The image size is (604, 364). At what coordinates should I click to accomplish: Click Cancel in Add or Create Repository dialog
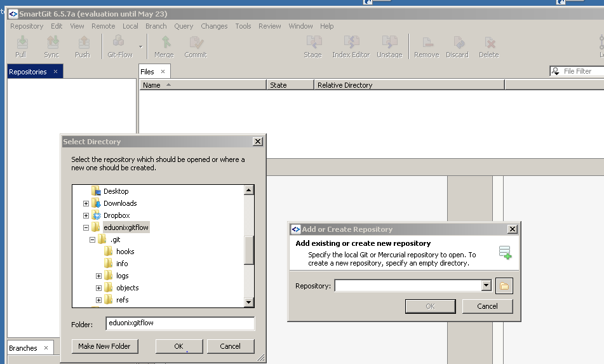pos(487,306)
